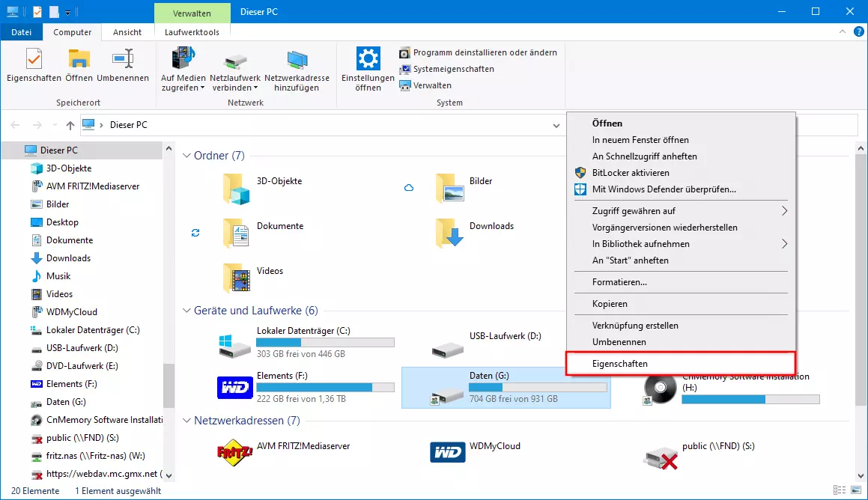The image size is (868, 500).
Task: Expand the Zugriff gewähren auf submenu
Action: click(x=681, y=211)
